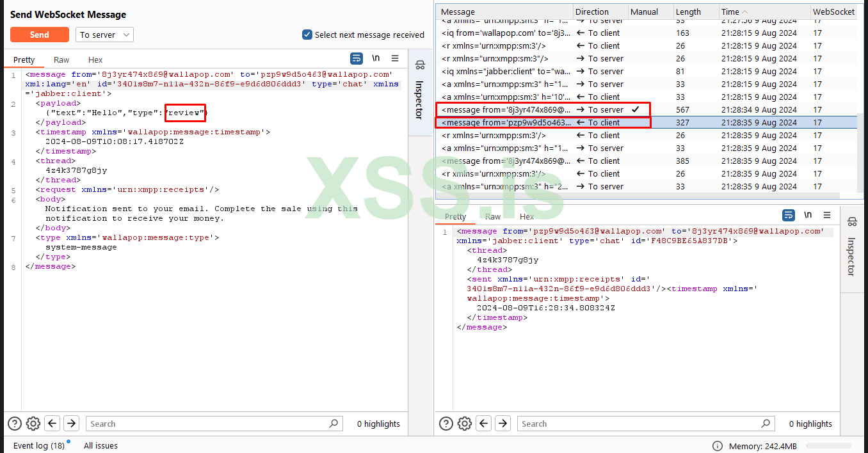Click the "0 highlights" label under the message editor

point(378,424)
